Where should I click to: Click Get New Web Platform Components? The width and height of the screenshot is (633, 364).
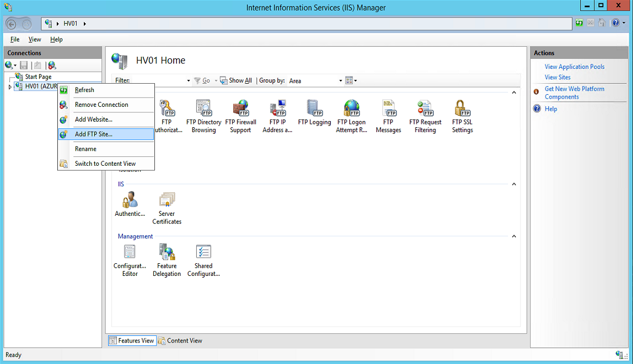click(x=575, y=93)
